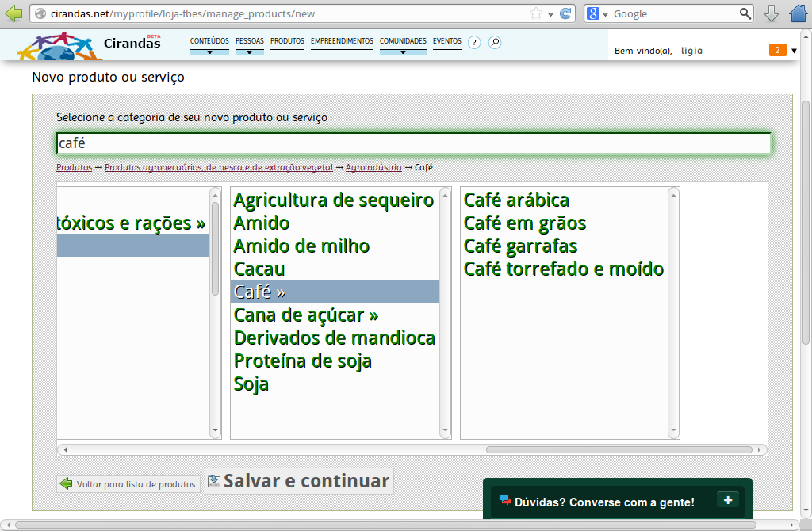Click the Agroindústria breadcrumb link

click(373, 168)
